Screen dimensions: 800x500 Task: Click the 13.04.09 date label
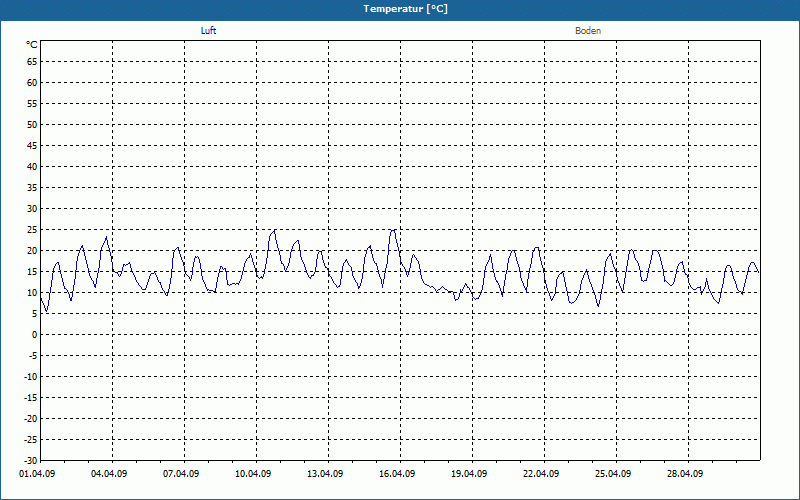click(x=325, y=473)
